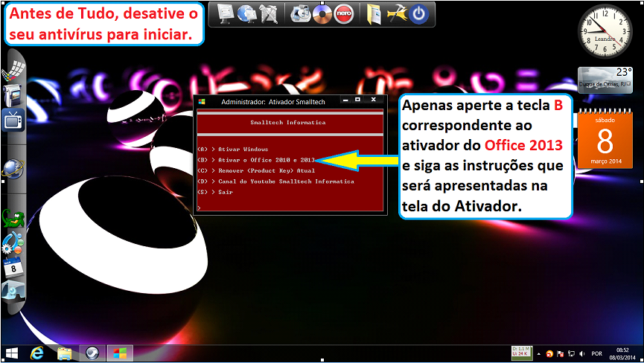
Task: Click the '(C) > Remover (Product Key) Atual' line
Action: (x=256, y=170)
